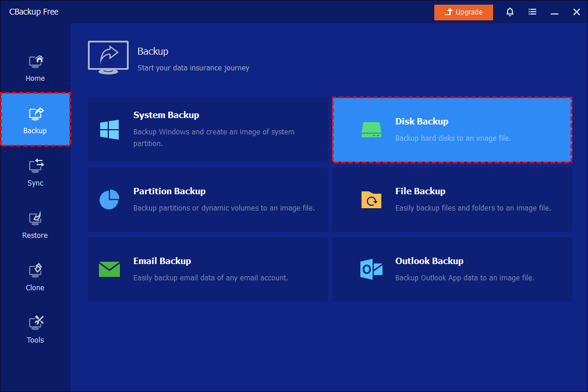
Task: Select the Backup sidebar tab
Action: pyautogui.click(x=35, y=120)
